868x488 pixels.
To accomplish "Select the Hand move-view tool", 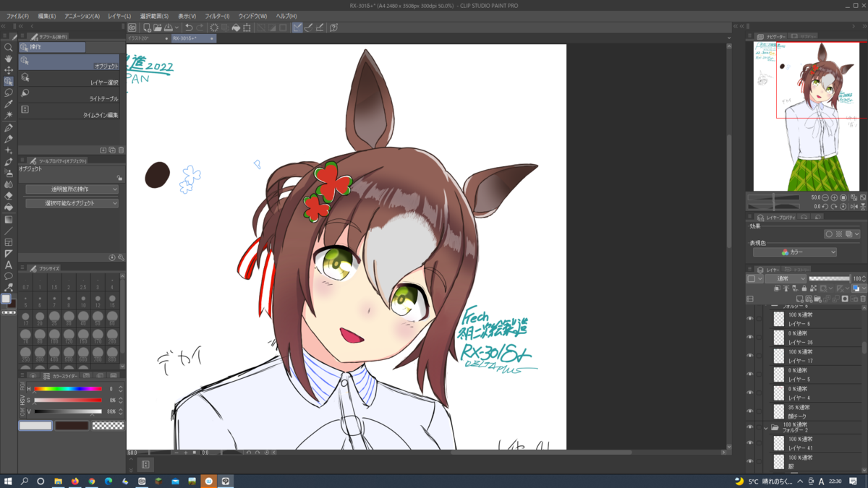I will point(9,59).
